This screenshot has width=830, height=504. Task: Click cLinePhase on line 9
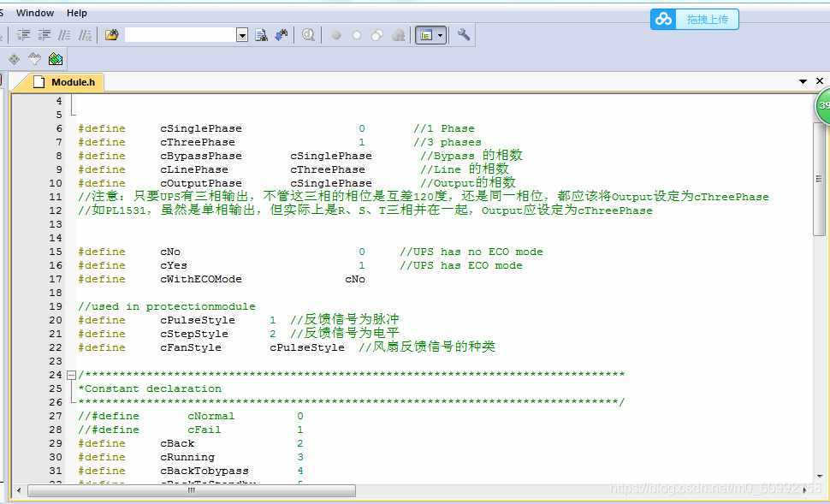tap(194, 170)
